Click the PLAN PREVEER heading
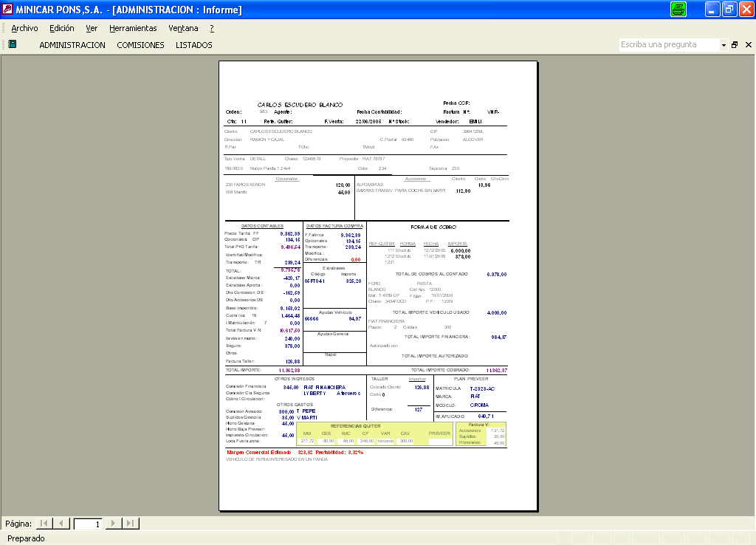 click(471, 379)
